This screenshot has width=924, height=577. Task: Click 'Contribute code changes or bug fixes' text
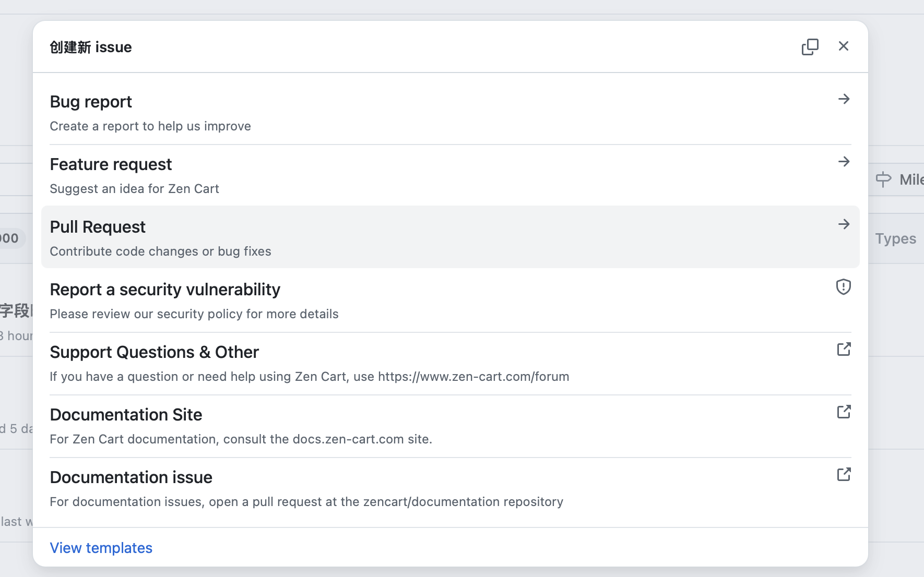160,251
